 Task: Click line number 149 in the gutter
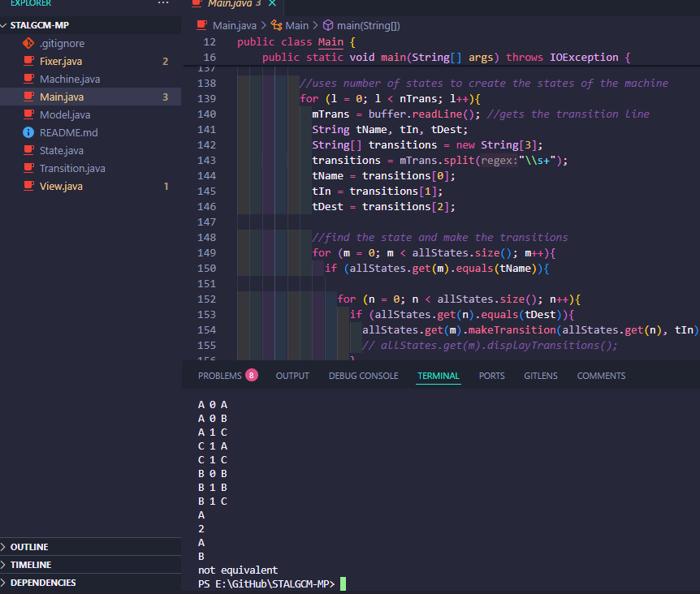[207, 253]
